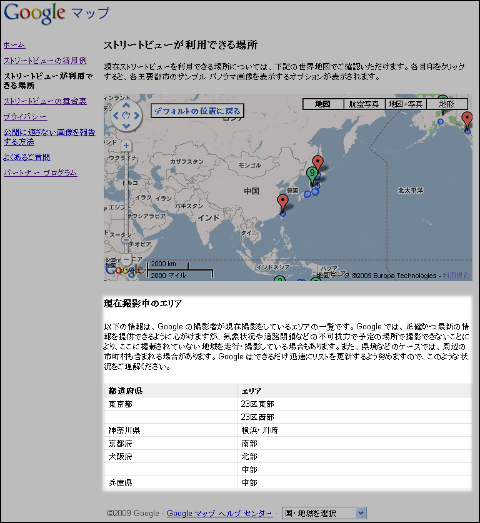Click the インド label on the map

208,217
